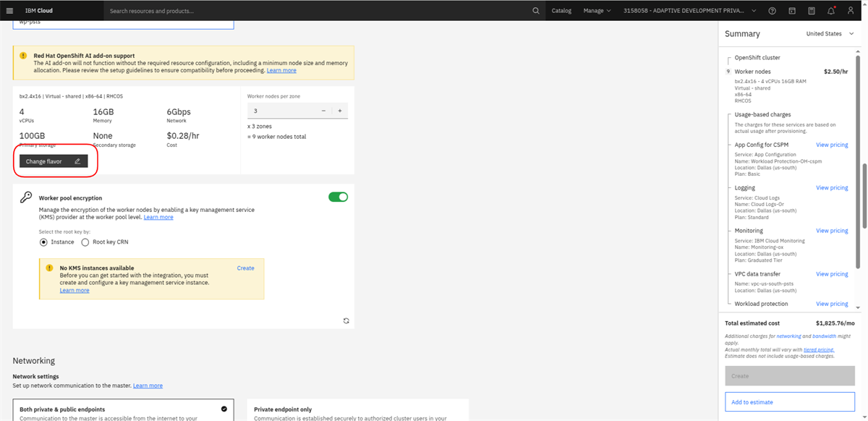This screenshot has height=421, width=868.
Task: View pricing for VPC data transfer
Action: (832, 274)
